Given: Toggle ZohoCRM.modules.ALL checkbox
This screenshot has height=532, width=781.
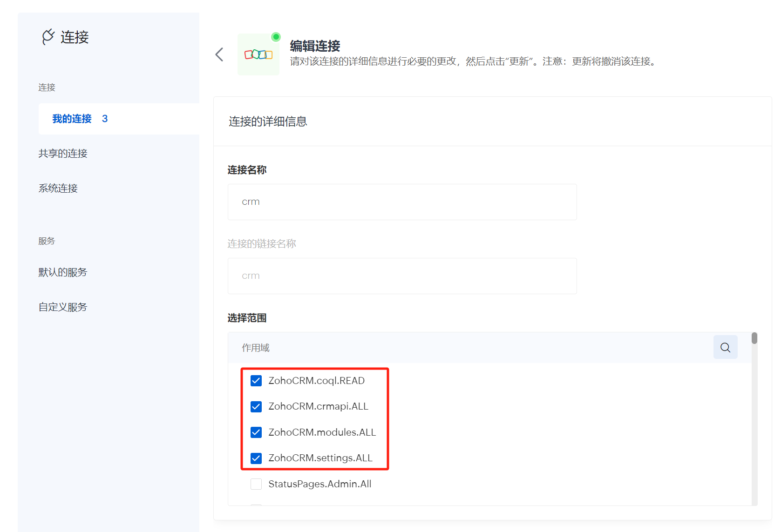Looking at the screenshot, I should pyautogui.click(x=256, y=432).
